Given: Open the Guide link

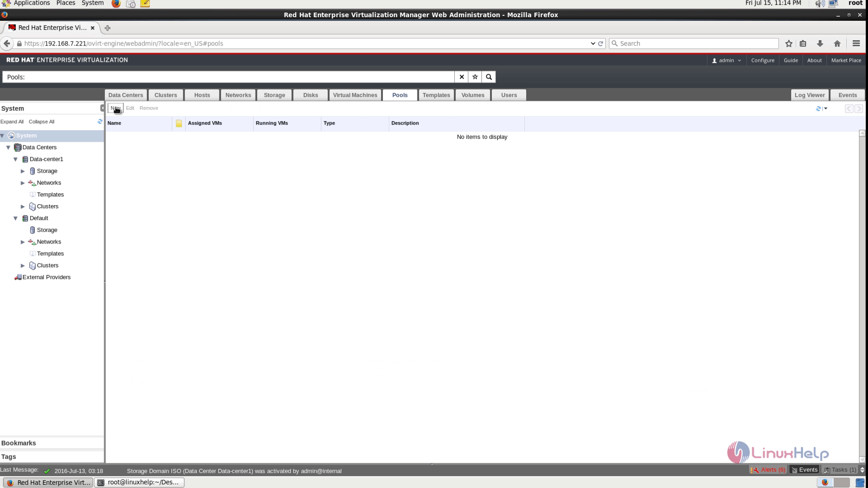Looking at the screenshot, I should point(791,60).
